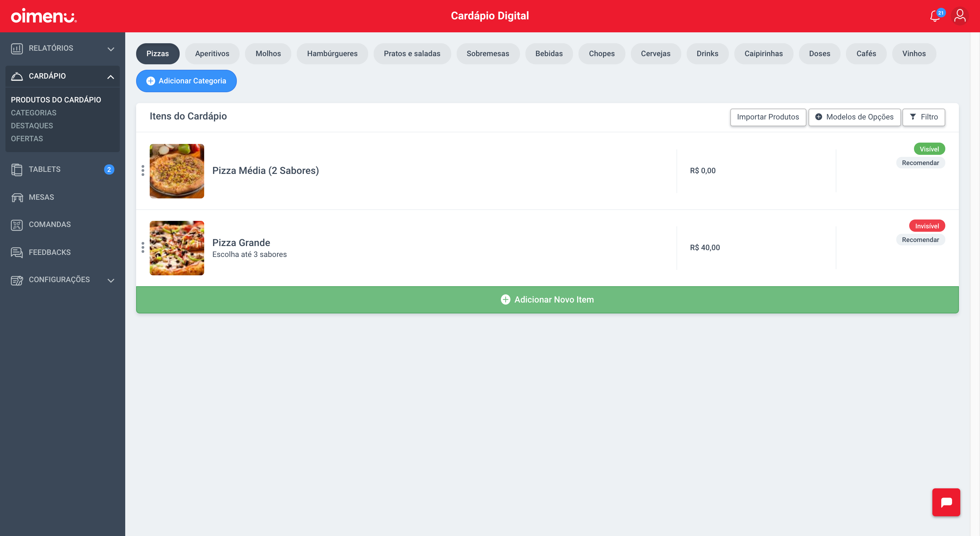Viewport: 980px width, 536px height.
Task: Open the Cervejas category
Action: [x=655, y=54]
